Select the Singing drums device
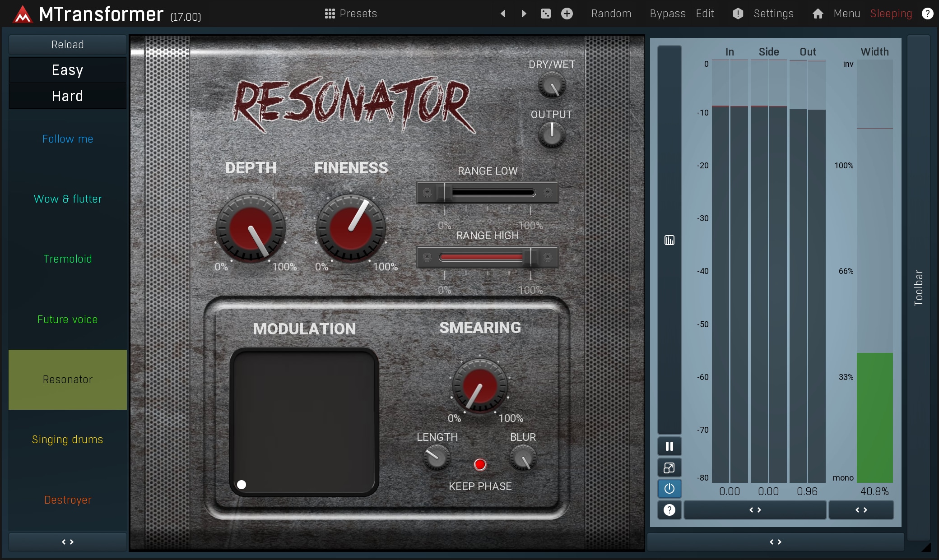The height and width of the screenshot is (560, 939). (68, 440)
